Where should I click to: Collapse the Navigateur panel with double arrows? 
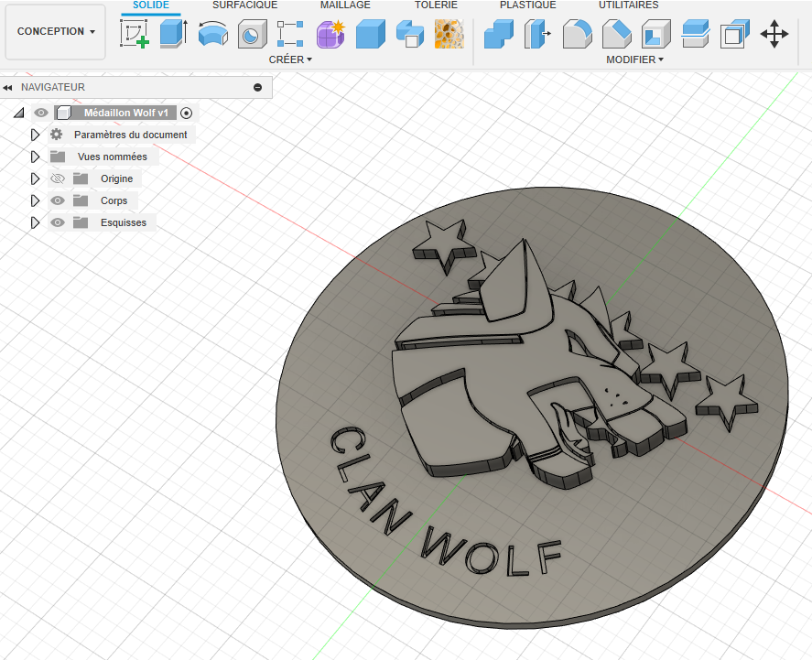click(7, 88)
